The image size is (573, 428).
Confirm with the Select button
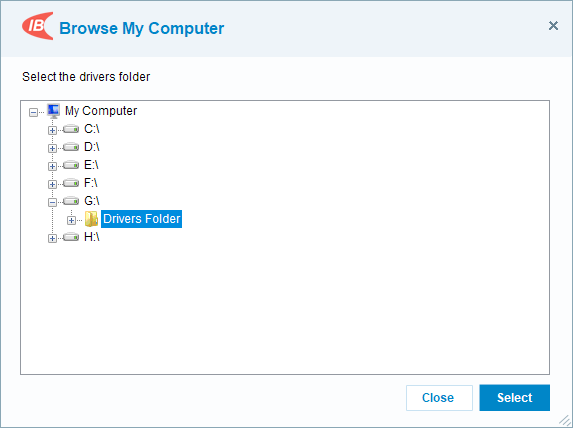coord(515,398)
